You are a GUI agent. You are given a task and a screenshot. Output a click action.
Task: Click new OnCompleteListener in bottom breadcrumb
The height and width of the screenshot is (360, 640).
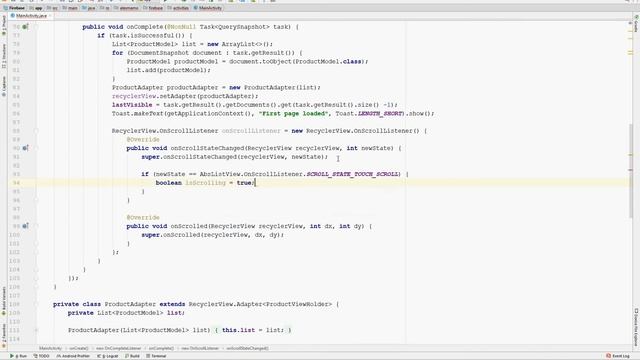(x=118, y=348)
